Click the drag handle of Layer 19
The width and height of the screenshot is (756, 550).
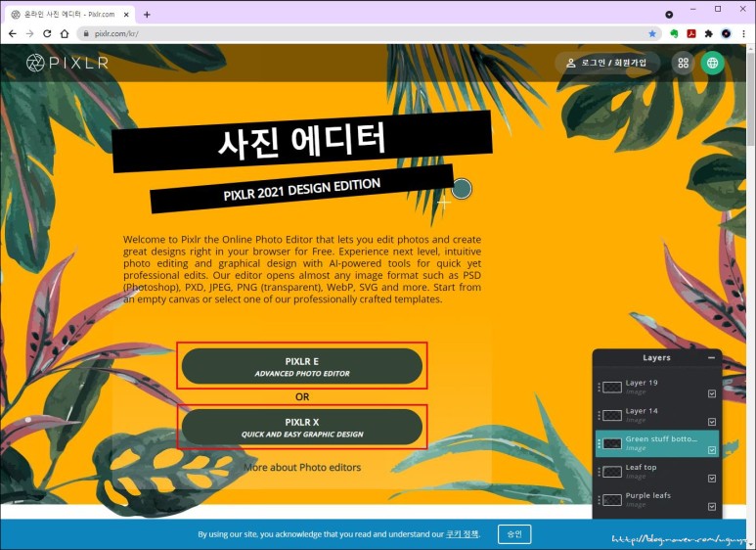point(599,387)
